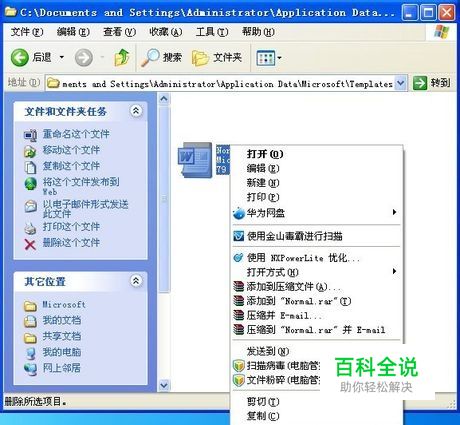Screen dimensions: 460x425
Task: Click the Views grid icon in toolbar
Action: pos(265,58)
